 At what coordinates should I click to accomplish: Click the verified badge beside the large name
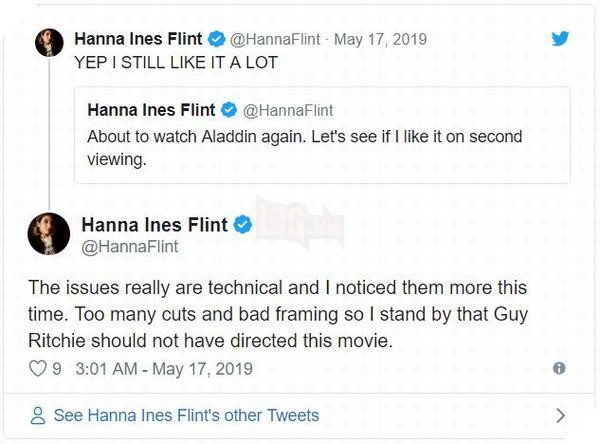point(243,225)
